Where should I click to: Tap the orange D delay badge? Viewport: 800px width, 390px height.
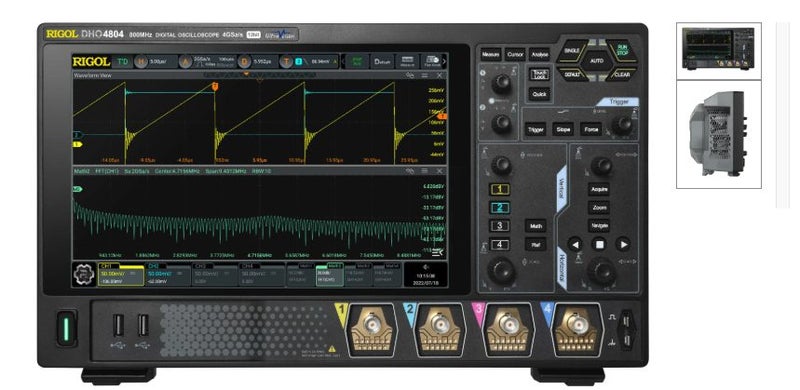pyautogui.click(x=244, y=62)
